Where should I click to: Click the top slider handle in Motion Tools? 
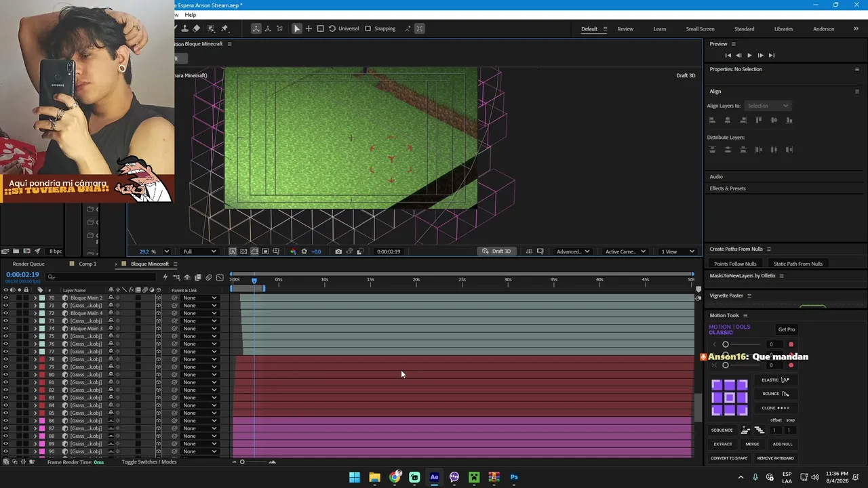[x=725, y=344]
